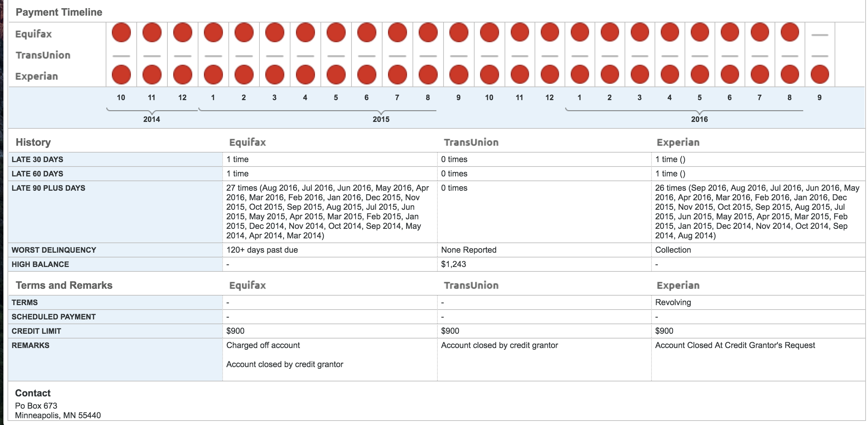Click 'Po Box 673' address line
This screenshot has height=425, width=868.
click(x=36, y=406)
